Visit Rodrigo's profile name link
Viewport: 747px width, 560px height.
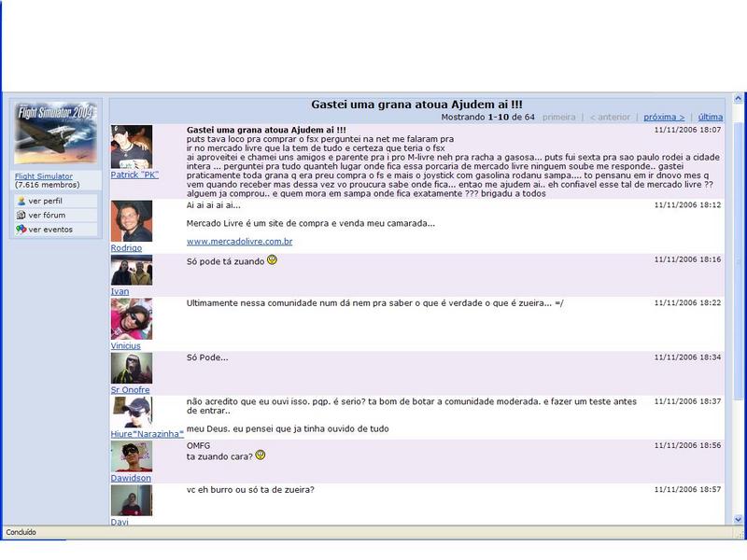coord(126,248)
